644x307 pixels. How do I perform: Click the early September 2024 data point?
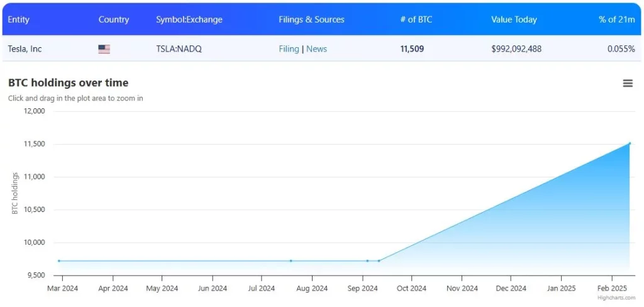[x=367, y=261]
